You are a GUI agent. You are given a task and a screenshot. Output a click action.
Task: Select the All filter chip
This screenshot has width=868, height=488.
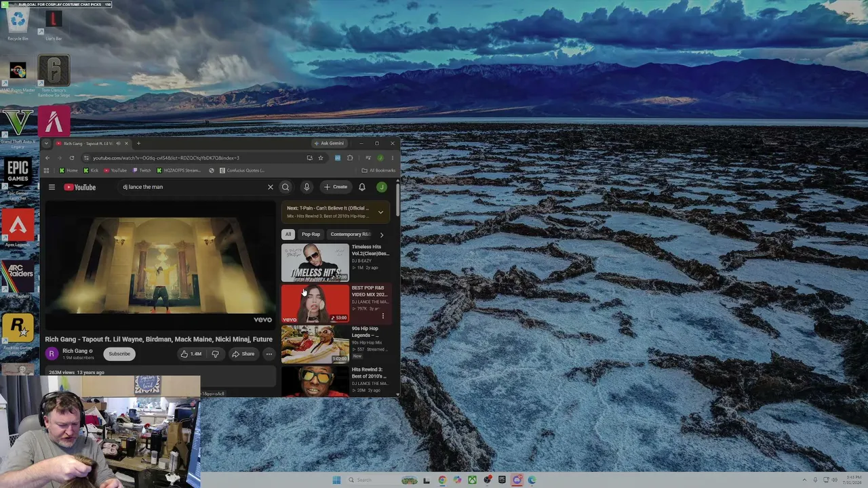click(x=288, y=235)
